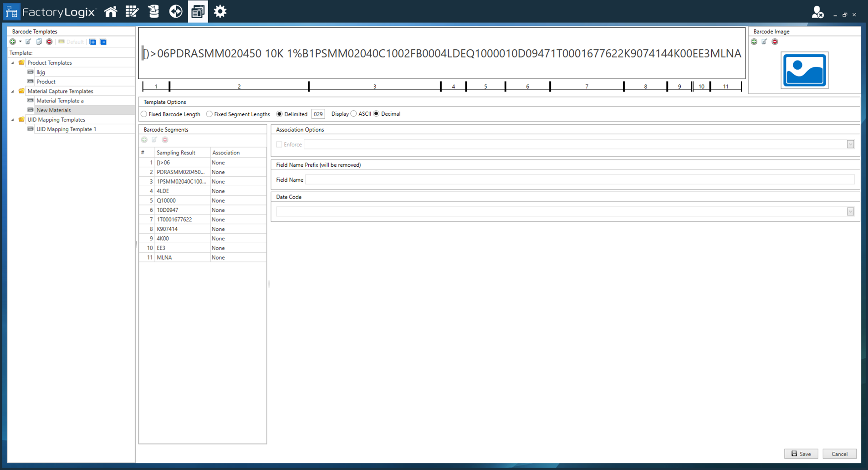868x470 pixels.
Task: Select the Delimited radio button
Action: pyautogui.click(x=279, y=114)
